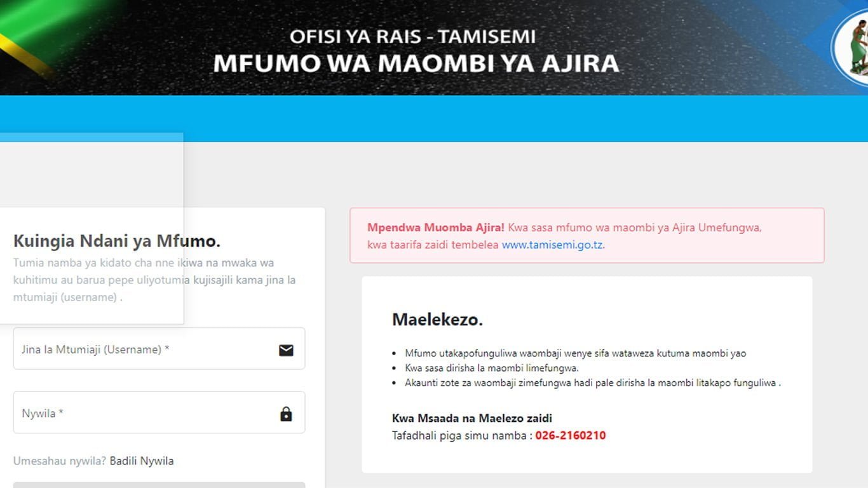Click the bullet 'Kwa sasa dirisha la maombi limefungwa.'
This screenshot has width=868, height=488.
pyautogui.click(x=492, y=368)
